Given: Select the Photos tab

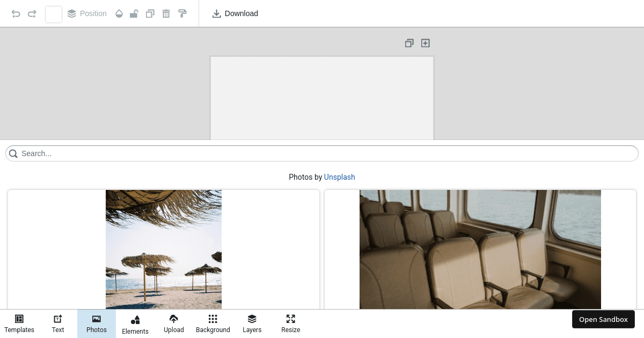Looking at the screenshot, I should coord(97,324).
